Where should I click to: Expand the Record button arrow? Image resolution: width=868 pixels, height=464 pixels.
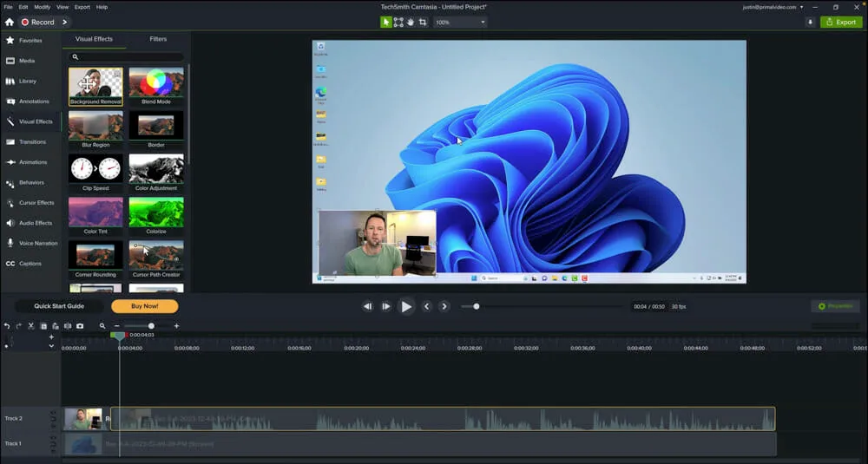click(x=65, y=22)
